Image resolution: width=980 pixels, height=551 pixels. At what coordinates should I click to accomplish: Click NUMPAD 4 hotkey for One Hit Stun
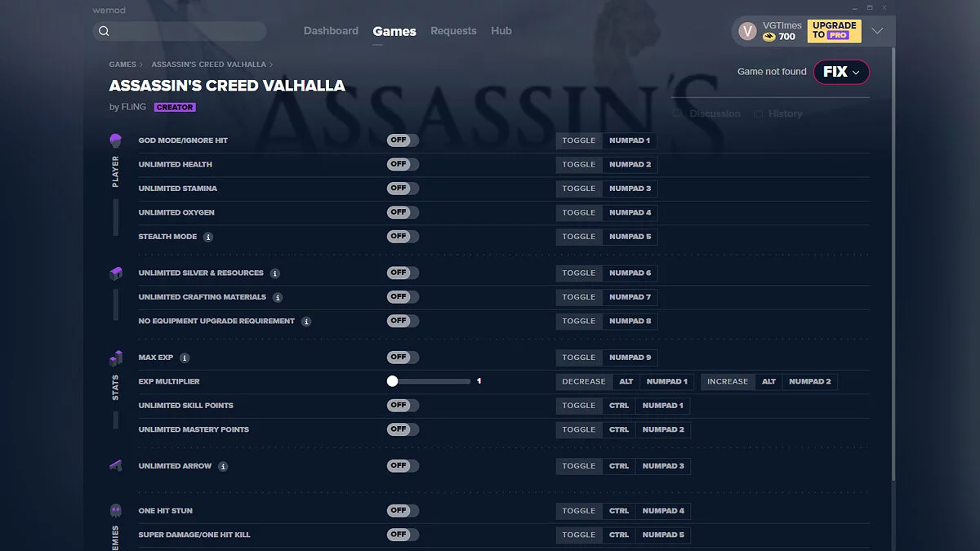(x=663, y=511)
